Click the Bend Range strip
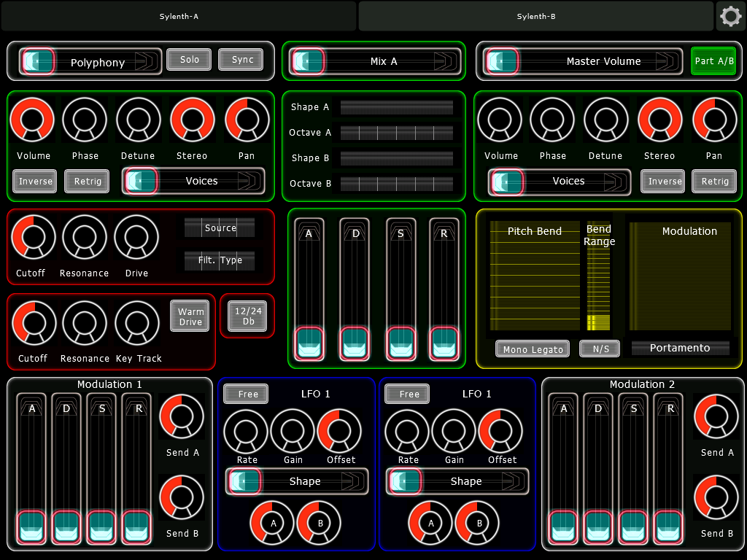 pos(598,276)
